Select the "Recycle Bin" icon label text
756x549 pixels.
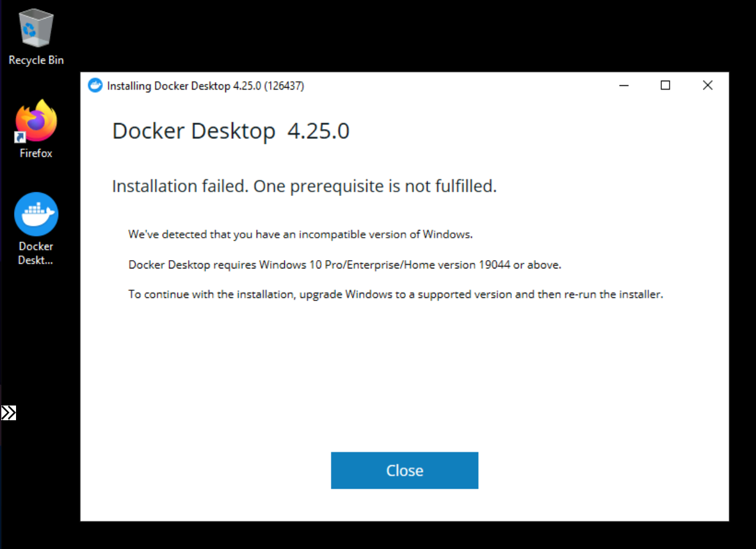coord(36,60)
